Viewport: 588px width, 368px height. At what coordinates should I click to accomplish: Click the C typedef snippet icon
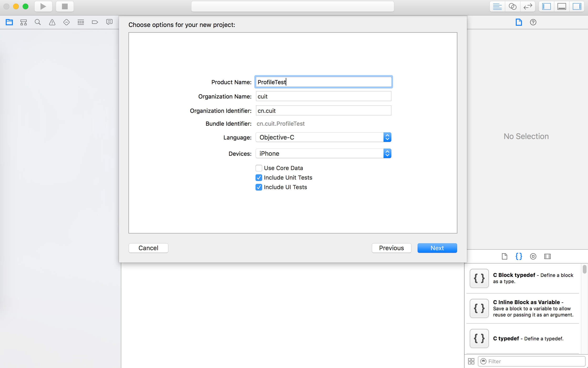click(480, 338)
